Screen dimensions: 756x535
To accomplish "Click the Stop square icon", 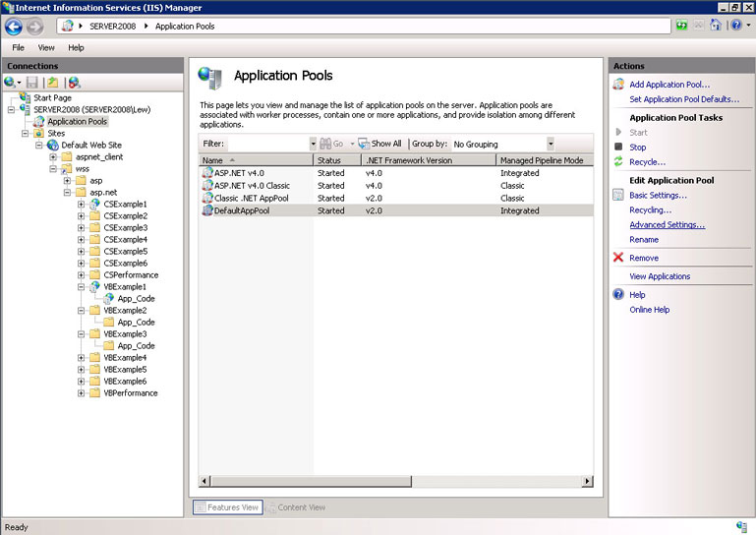I will click(x=618, y=147).
